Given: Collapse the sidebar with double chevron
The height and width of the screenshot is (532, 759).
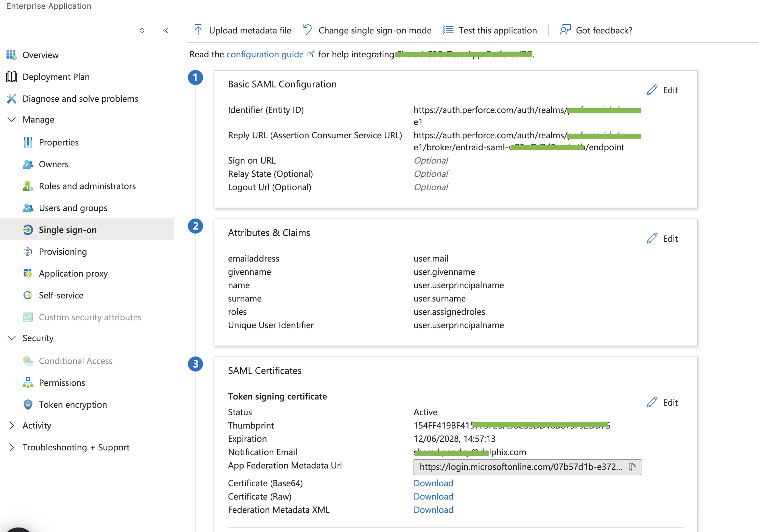Looking at the screenshot, I should click(165, 30).
